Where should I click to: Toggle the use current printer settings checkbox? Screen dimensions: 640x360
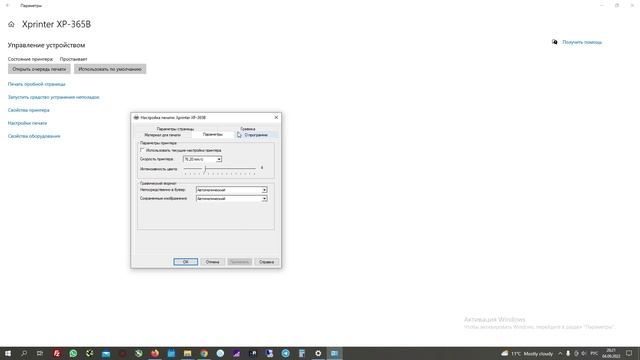(x=142, y=150)
